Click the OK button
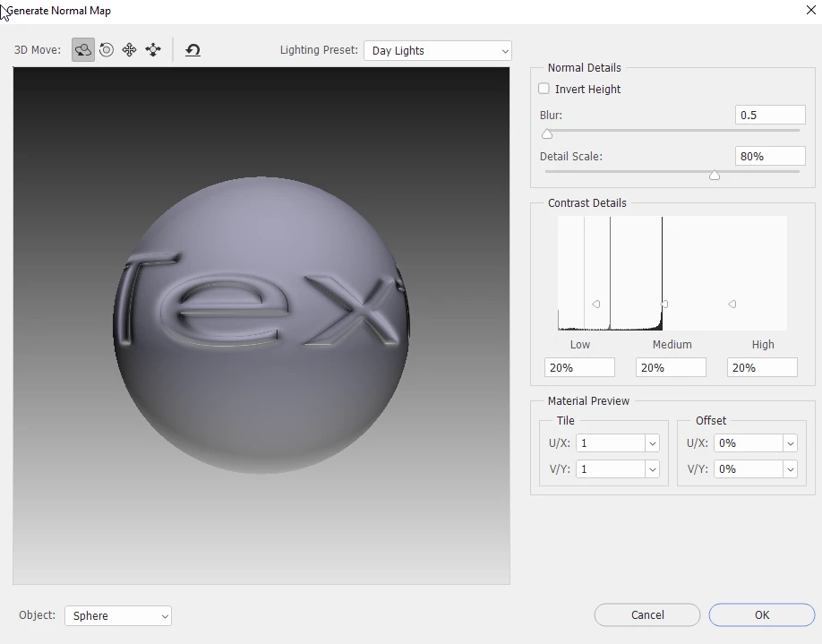Image resolution: width=822 pixels, height=644 pixels. click(762, 615)
